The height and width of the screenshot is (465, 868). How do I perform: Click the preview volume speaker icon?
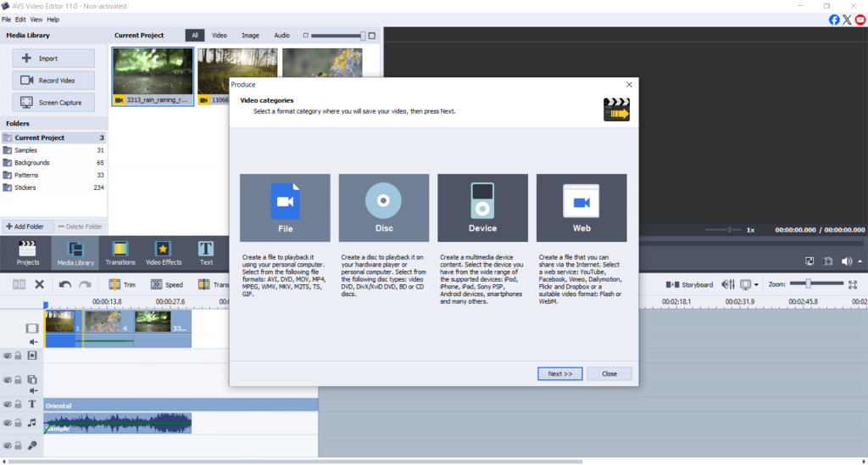(847, 261)
